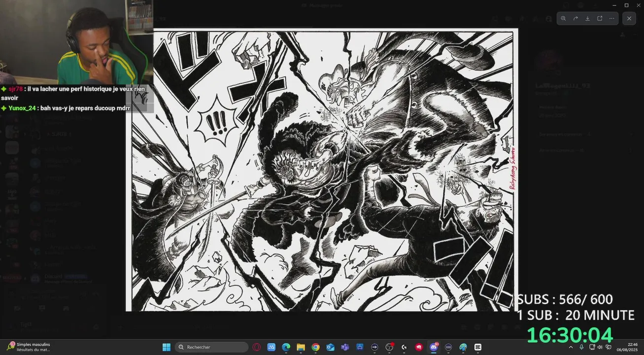Click chat message from Yunox_24

pyautogui.click(x=66, y=108)
